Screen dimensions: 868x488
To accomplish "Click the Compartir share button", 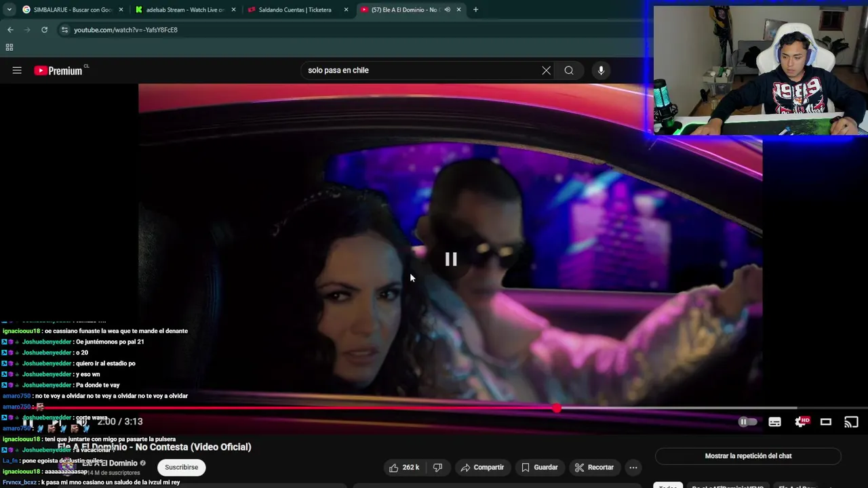I will click(482, 468).
